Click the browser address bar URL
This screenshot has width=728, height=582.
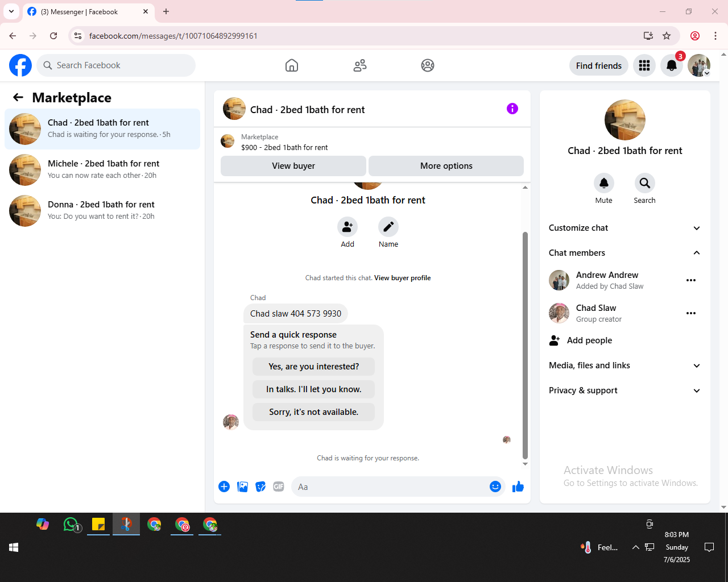(x=173, y=36)
